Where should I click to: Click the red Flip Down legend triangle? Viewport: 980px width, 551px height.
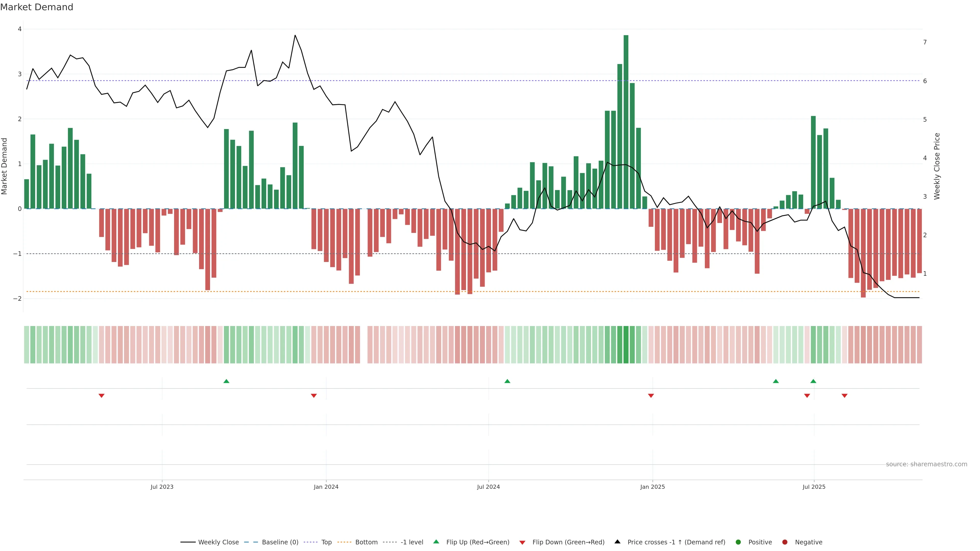pyautogui.click(x=522, y=543)
